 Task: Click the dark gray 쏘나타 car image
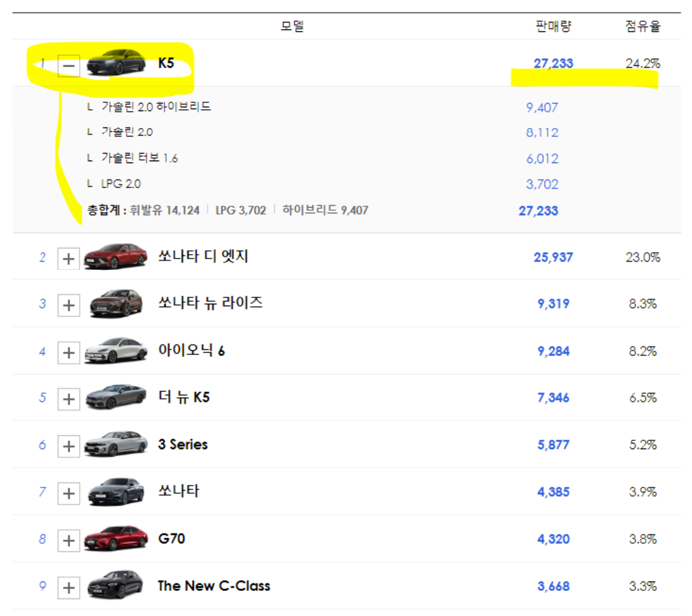coord(115,491)
